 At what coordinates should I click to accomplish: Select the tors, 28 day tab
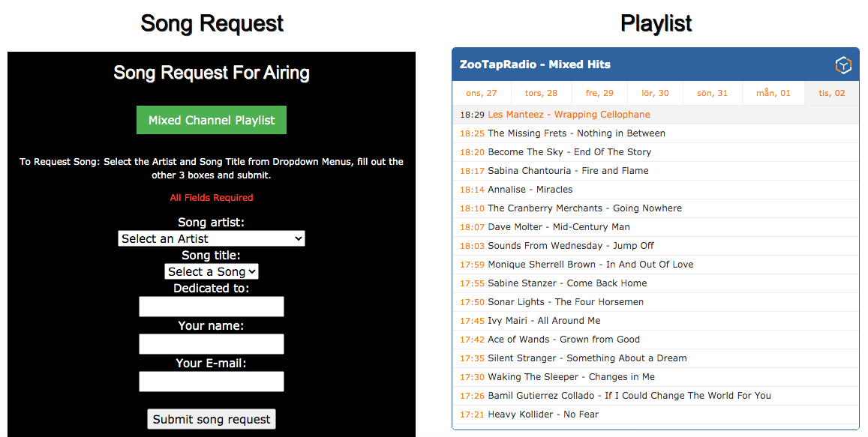point(542,93)
